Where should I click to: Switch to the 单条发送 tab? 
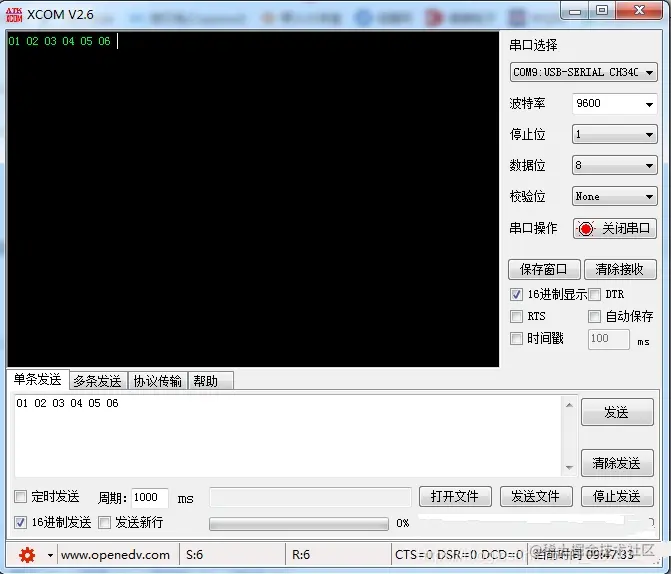[38, 379]
